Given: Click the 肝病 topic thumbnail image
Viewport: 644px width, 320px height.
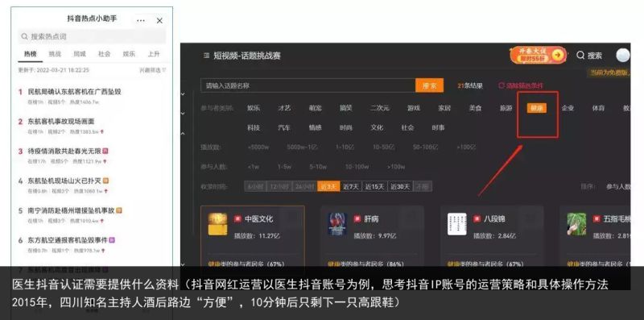Looking at the screenshot, I should 337,224.
